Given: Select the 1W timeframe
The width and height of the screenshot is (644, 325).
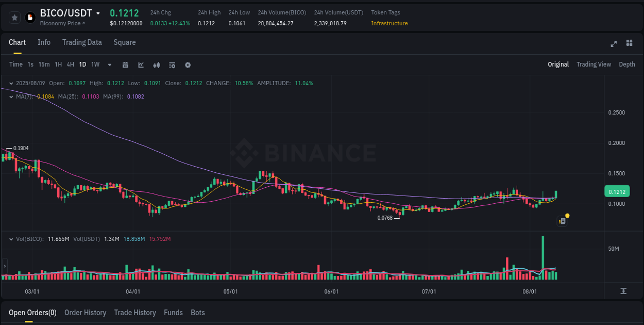Looking at the screenshot, I should pos(95,64).
